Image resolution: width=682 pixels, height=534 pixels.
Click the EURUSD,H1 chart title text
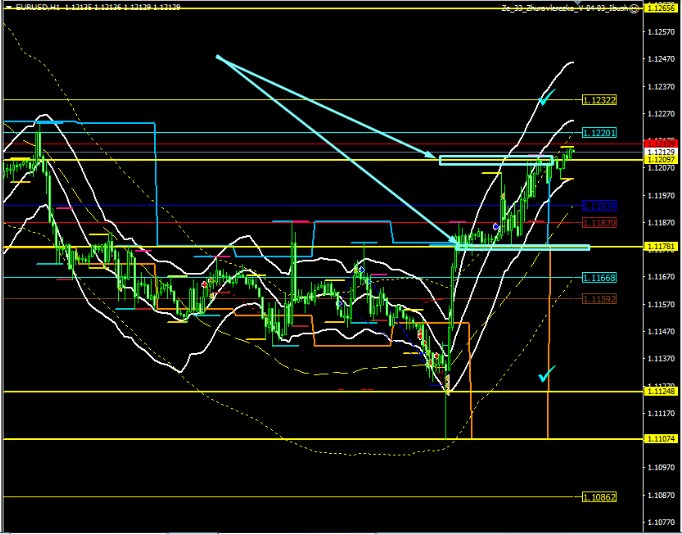tap(35, 8)
